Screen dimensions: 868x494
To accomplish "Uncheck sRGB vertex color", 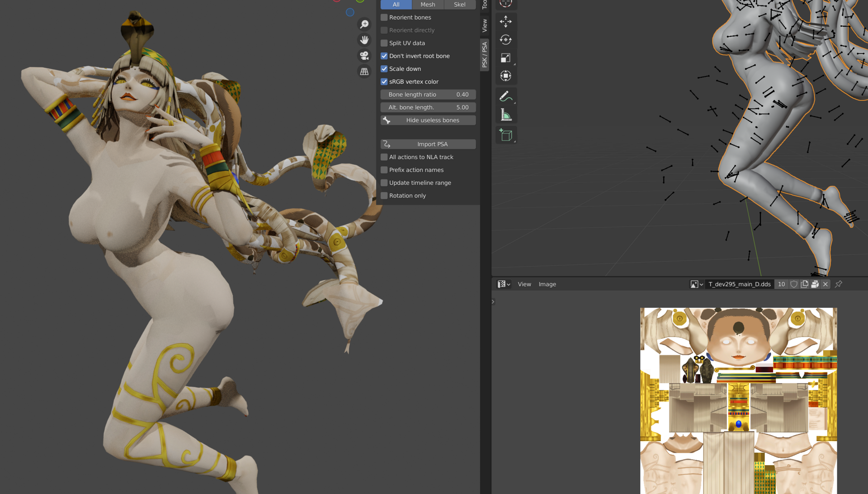I will point(384,82).
